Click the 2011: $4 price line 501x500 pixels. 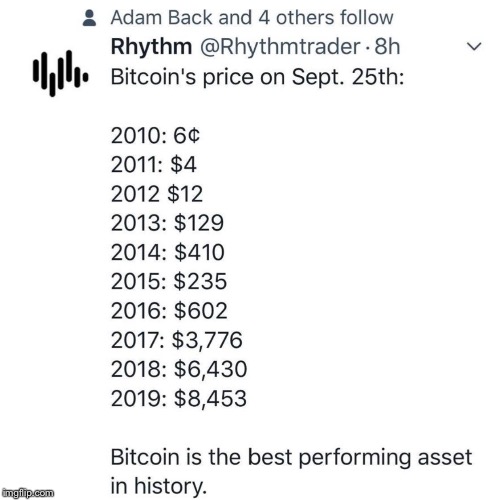coord(154,165)
